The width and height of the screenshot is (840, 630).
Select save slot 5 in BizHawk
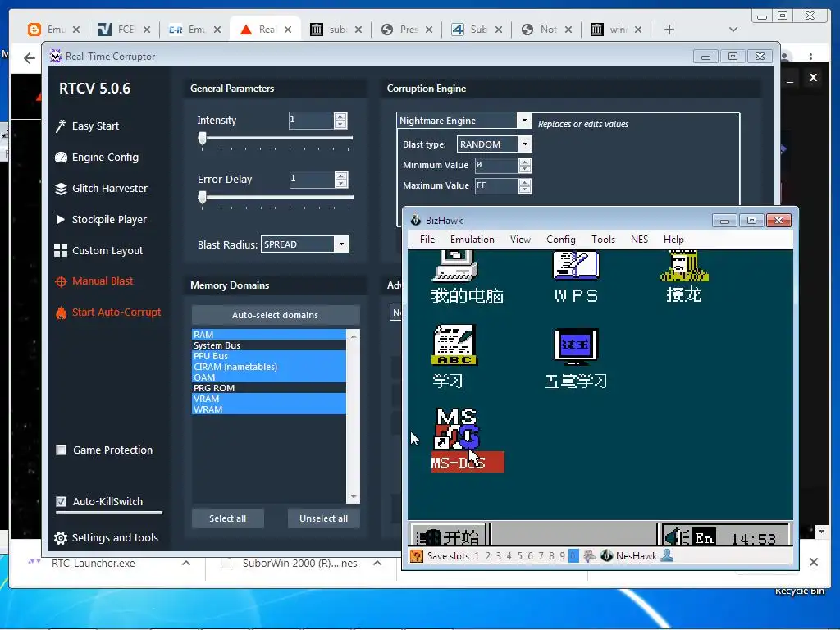tap(519, 556)
